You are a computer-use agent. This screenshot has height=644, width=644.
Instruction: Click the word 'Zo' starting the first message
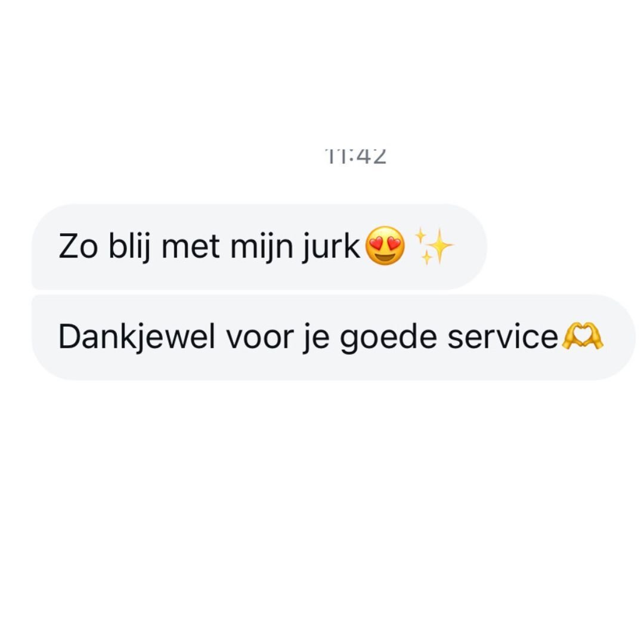pyautogui.click(x=78, y=246)
